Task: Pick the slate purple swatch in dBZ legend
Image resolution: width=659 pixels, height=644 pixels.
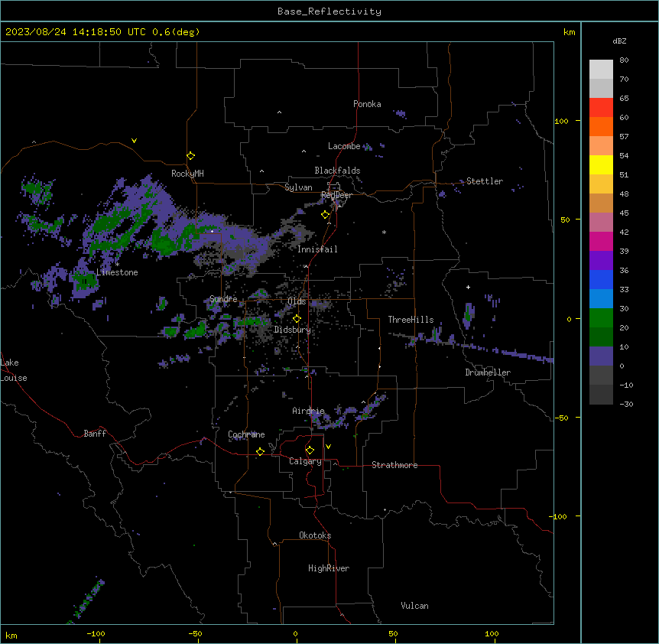Action: (601, 356)
